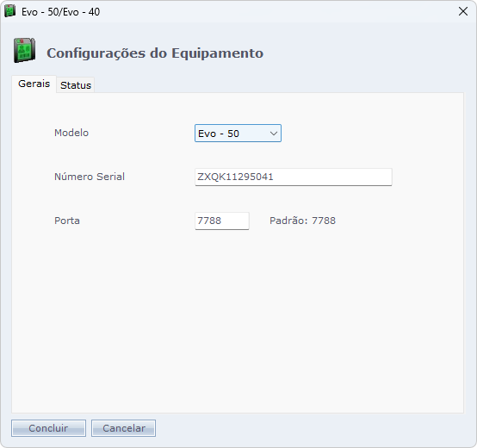Screen dimensions: 477x448
Task: Switch to the Status tab
Action: point(76,85)
